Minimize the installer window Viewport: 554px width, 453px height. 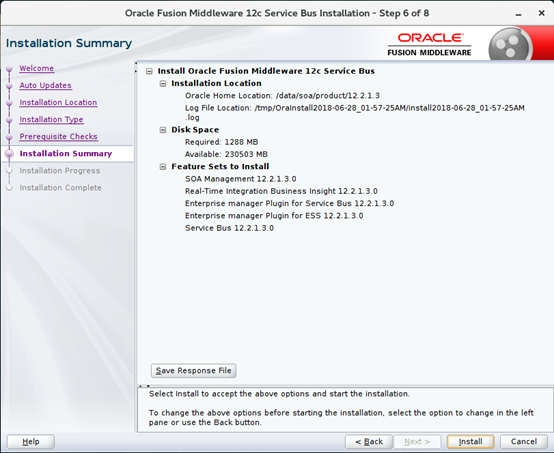[x=518, y=14]
